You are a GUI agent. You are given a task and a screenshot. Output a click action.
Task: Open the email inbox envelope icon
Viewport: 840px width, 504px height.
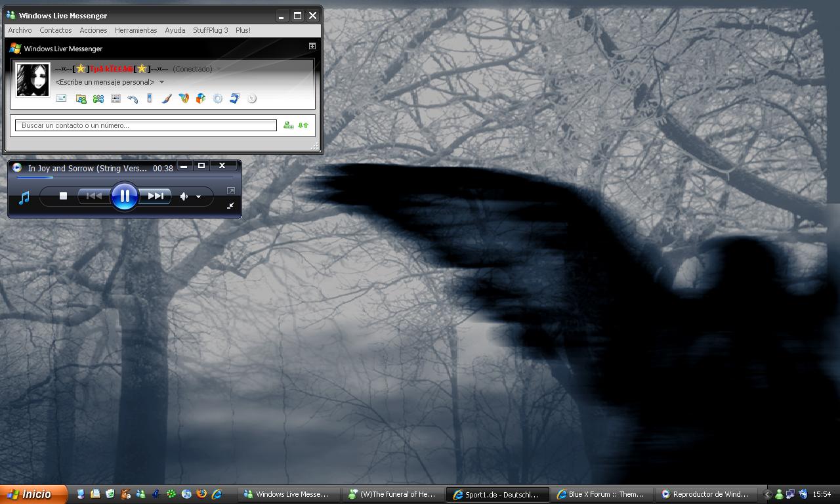[61, 98]
